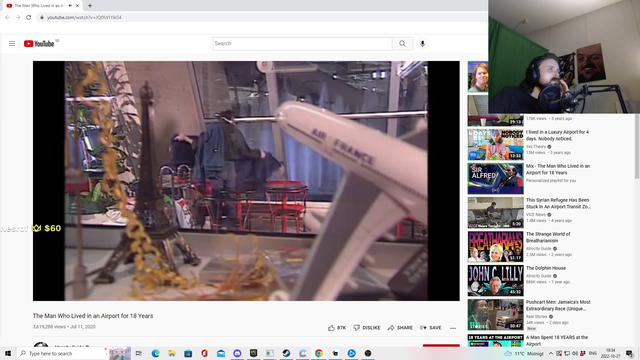This screenshot has width=640, height=360.
Task: Reload the page with the refresh button
Action: pyautogui.click(x=29, y=18)
